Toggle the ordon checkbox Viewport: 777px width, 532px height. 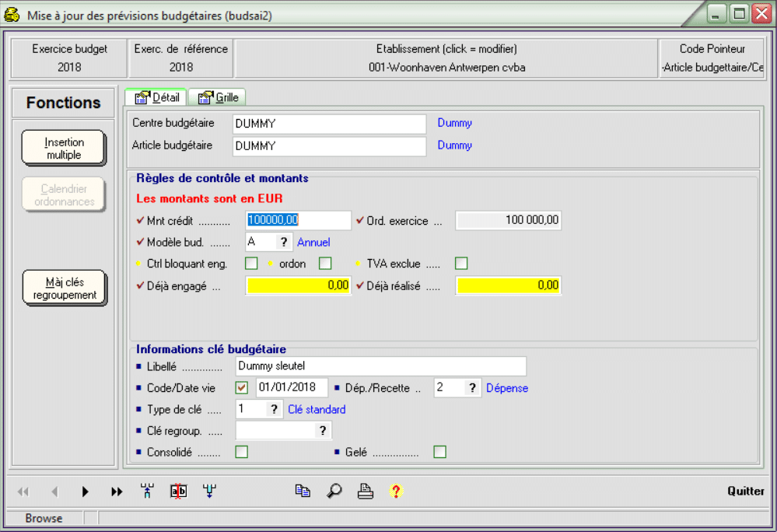tap(325, 264)
